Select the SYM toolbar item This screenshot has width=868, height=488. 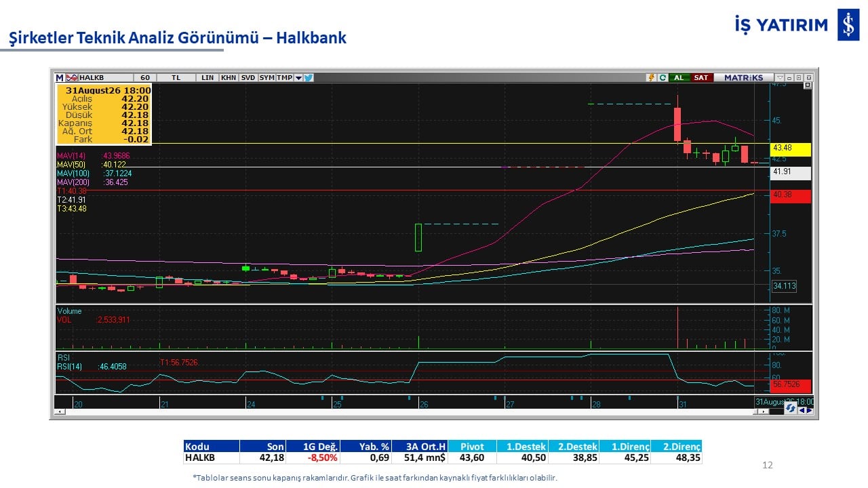pos(267,77)
